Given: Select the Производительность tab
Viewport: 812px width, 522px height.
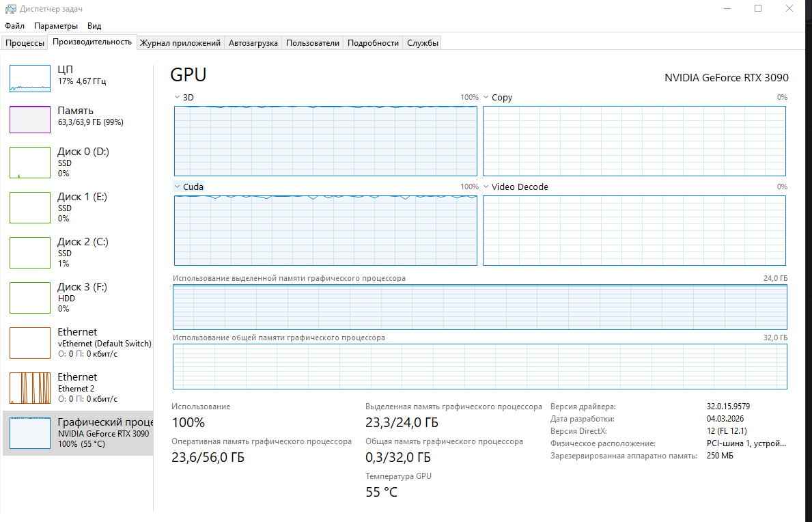Looking at the screenshot, I should 92,42.
